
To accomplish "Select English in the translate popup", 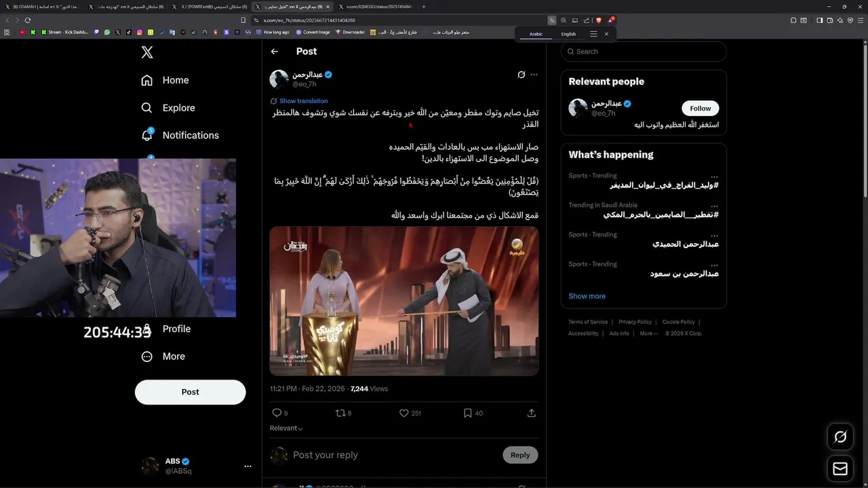I will [x=568, y=34].
